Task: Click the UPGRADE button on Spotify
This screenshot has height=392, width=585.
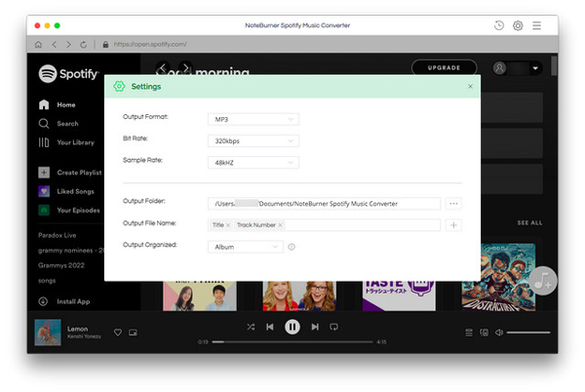Action: click(x=444, y=68)
